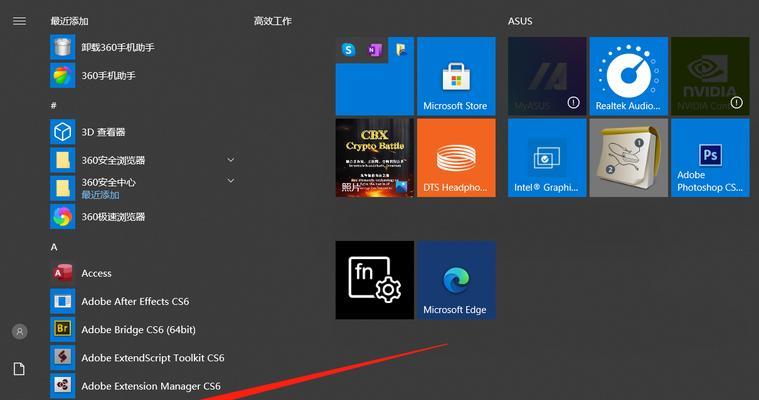Click the ASUS group title
Viewport: 759px width, 400px height.
(520, 21)
